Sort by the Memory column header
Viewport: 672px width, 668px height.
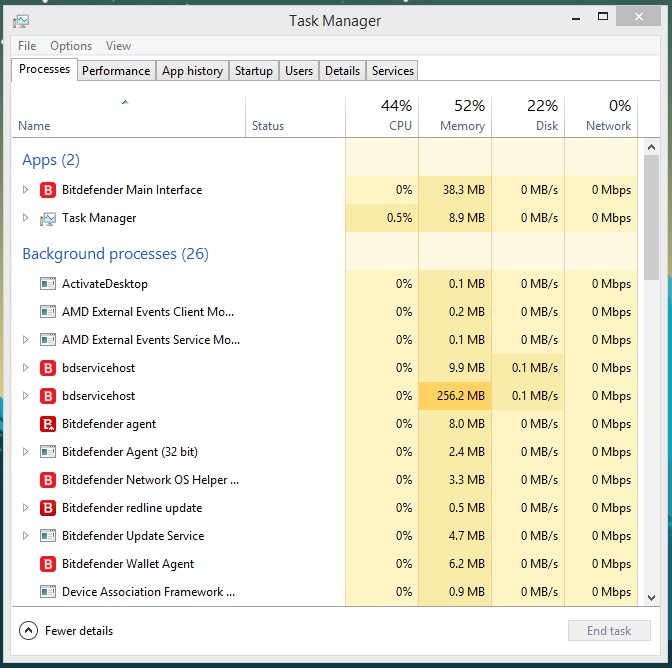tap(455, 117)
